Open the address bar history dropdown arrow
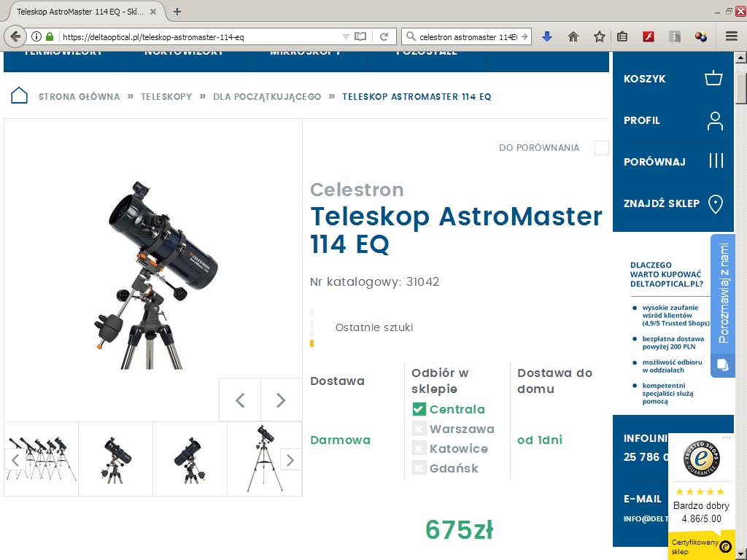The image size is (747, 560). [347, 36]
